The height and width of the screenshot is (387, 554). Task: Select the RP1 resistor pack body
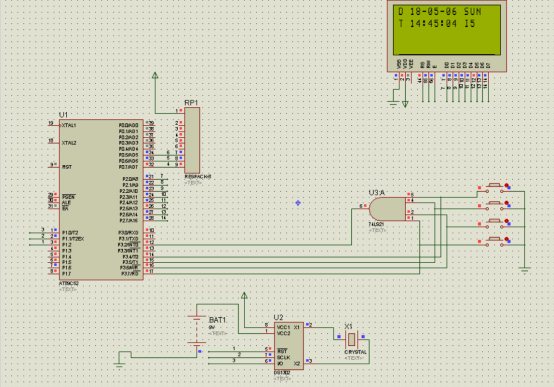click(x=192, y=140)
